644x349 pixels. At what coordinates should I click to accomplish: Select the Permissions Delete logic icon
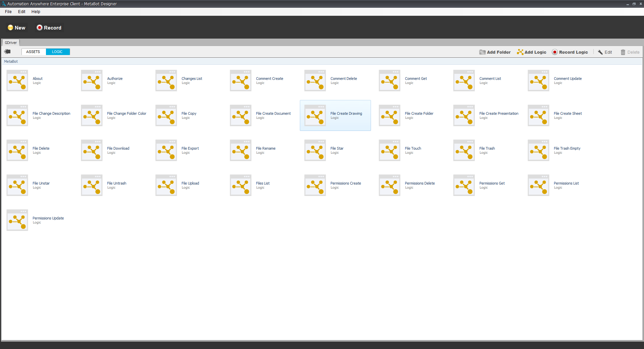pos(389,185)
